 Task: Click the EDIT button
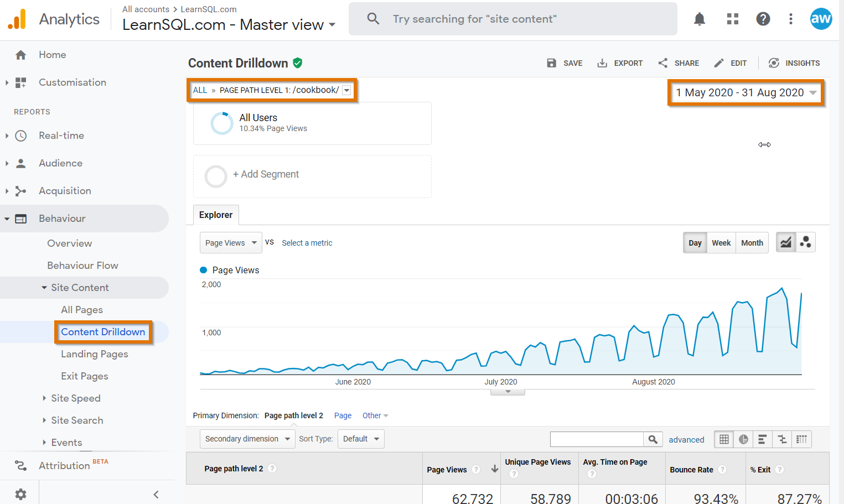(x=731, y=63)
